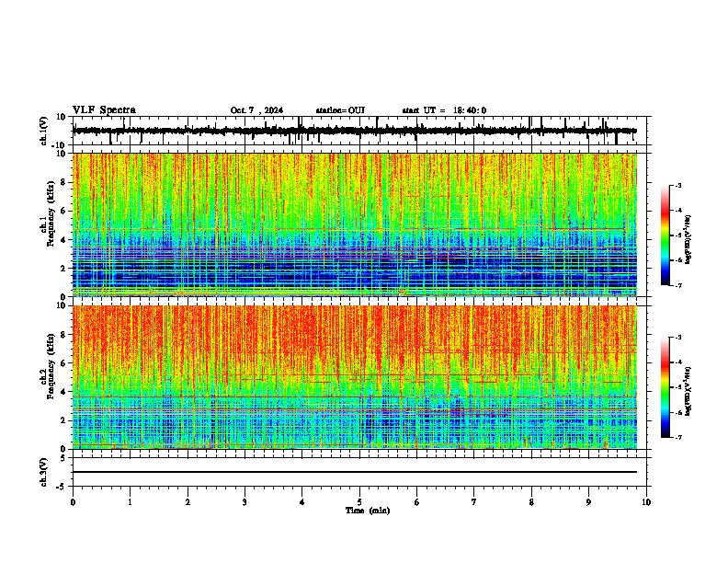Click the "8" kHz tick on ch.2 spectrogram

pyautogui.click(x=64, y=335)
